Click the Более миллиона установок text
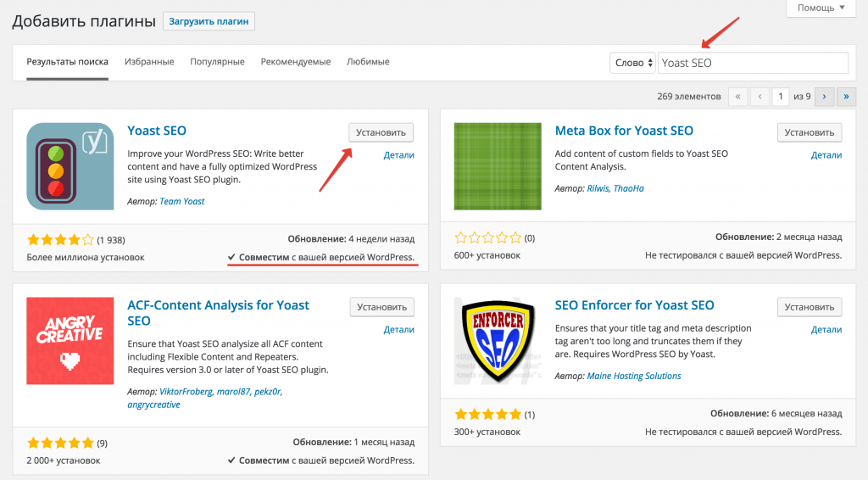This screenshot has width=868, height=480. (86, 258)
